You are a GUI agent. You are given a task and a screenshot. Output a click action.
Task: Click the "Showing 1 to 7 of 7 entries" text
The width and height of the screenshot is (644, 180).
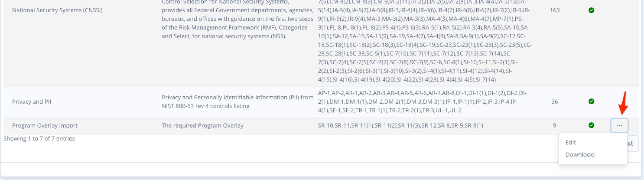tap(39, 139)
